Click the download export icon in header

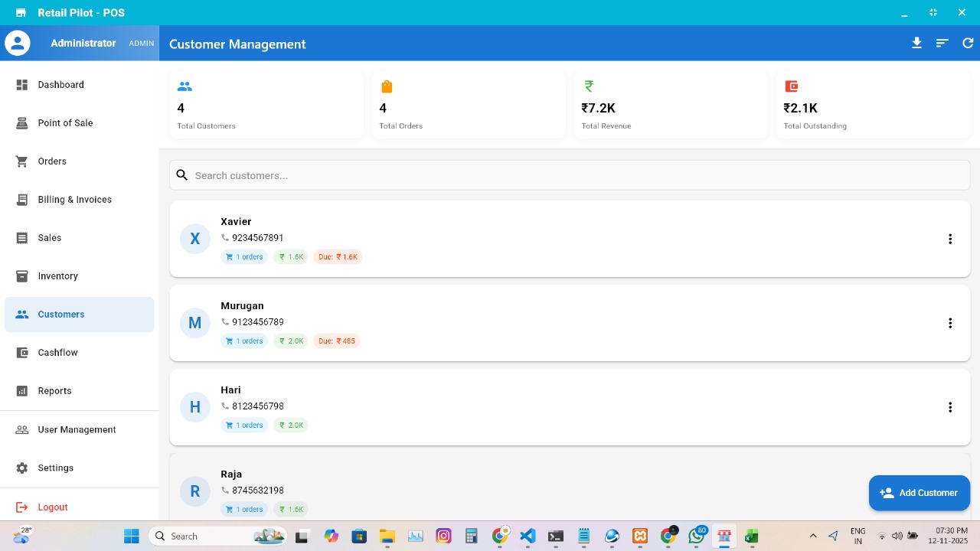tap(916, 44)
